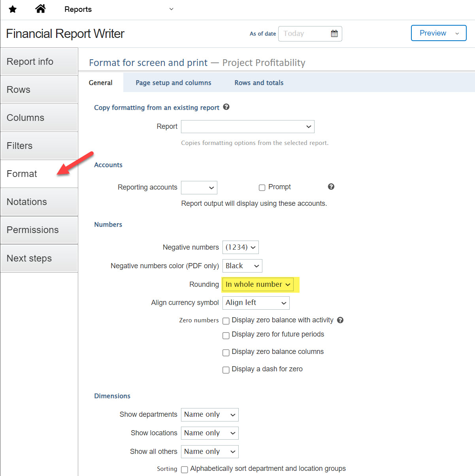The width and height of the screenshot is (475, 476).
Task: Toggle Display zero balance columns
Action: tap(226, 352)
